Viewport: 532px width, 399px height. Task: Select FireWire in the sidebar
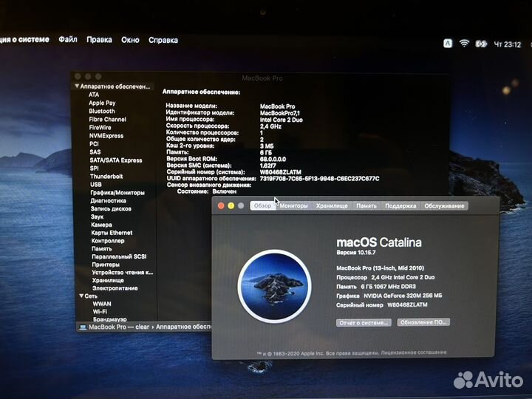pos(100,128)
